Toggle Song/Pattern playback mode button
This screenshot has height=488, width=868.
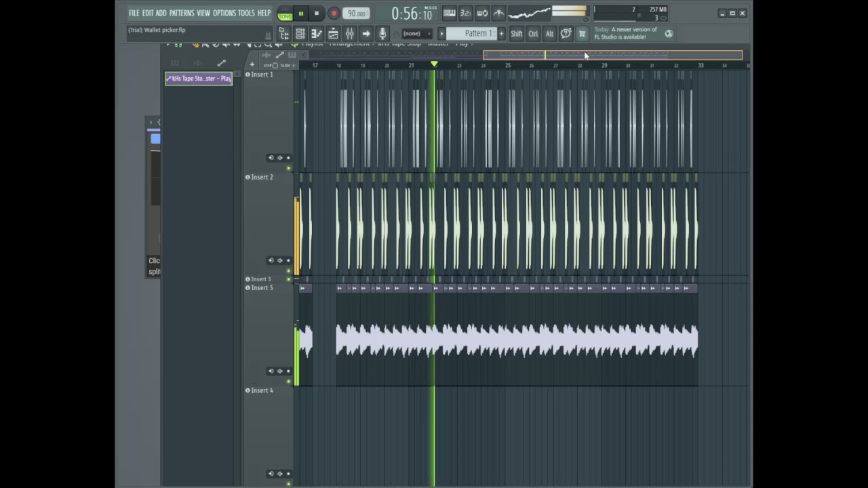coord(285,14)
